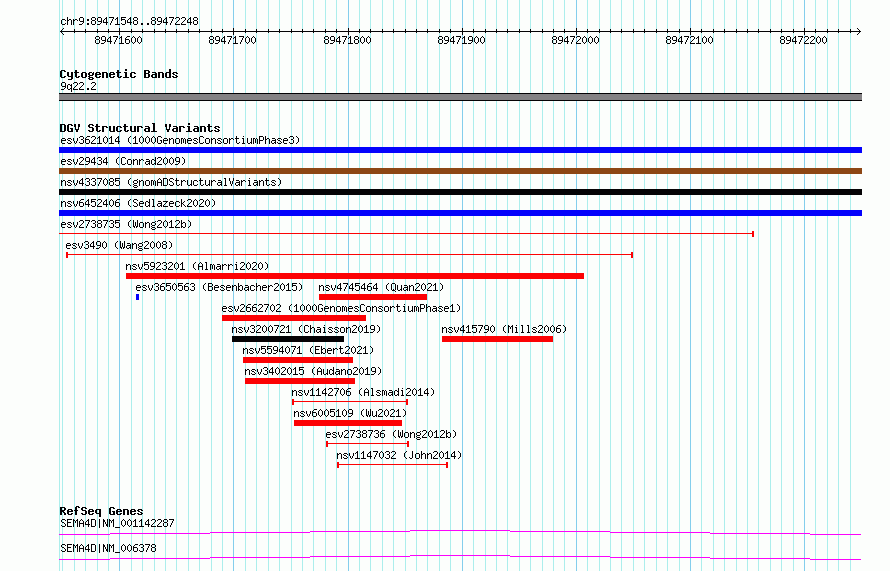Click the black nsv4337085 variant bar
Viewport: 890px width, 571px height.
pyautogui.click(x=460, y=192)
